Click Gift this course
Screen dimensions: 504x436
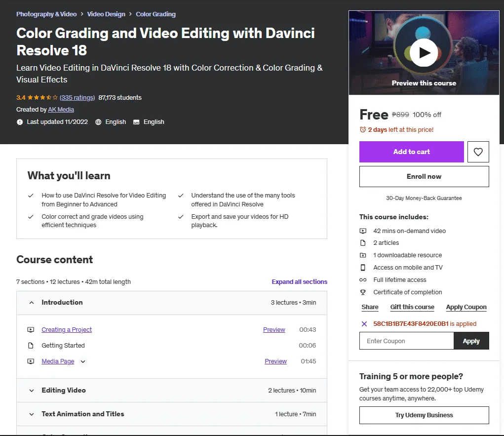pos(412,307)
